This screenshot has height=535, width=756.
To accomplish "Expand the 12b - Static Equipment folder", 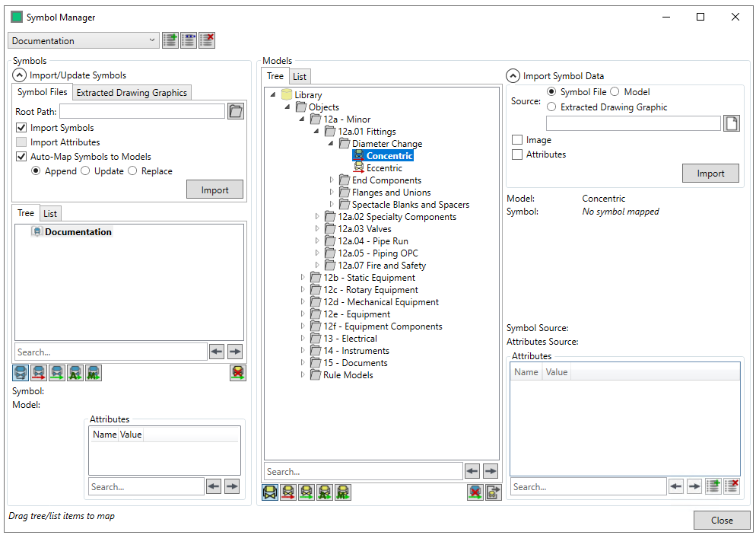I will [303, 278].
